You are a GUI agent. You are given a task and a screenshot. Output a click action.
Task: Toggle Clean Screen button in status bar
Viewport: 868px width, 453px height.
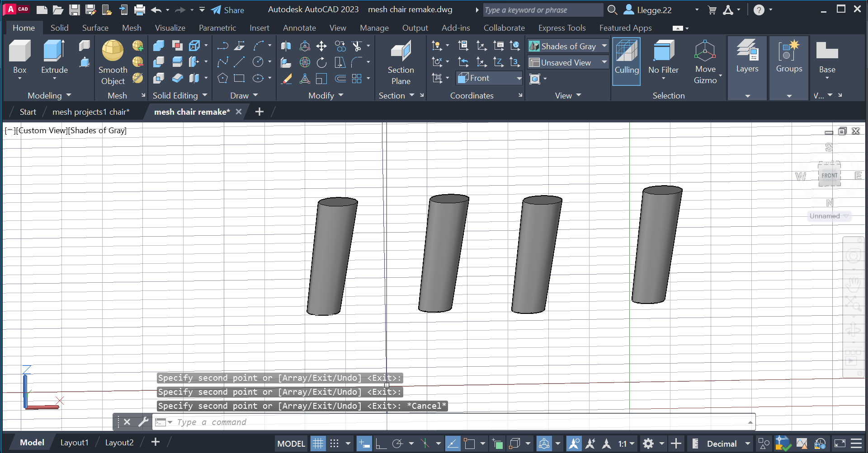point(840,444)
